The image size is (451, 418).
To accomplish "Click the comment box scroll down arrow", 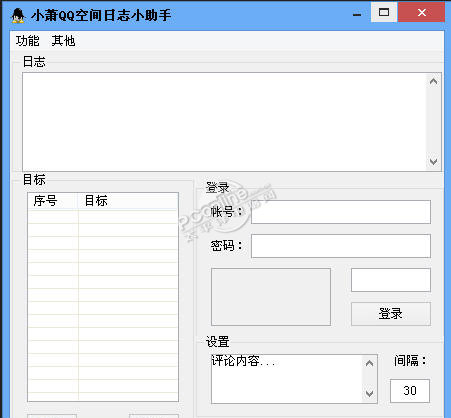I will click(x=369, y=394).
